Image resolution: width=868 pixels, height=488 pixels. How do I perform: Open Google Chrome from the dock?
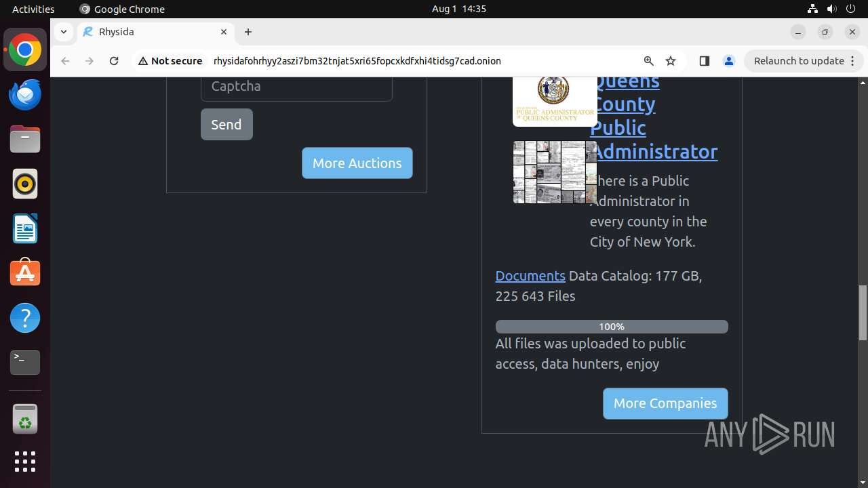pyautogui.click(x=25, y=50)
